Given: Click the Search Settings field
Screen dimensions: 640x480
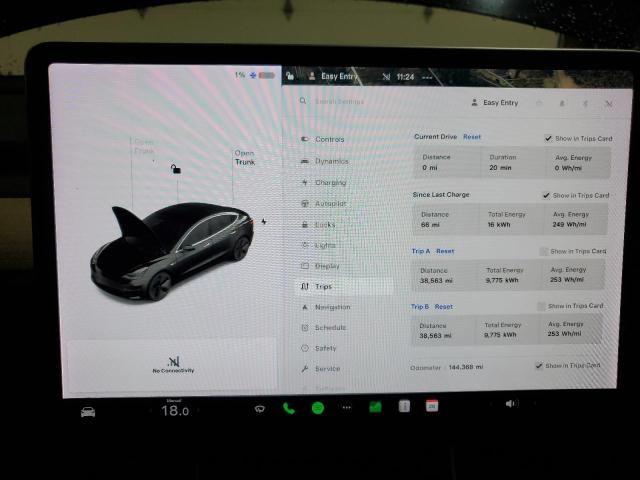Looking at the screenshot, I should 339,101.
